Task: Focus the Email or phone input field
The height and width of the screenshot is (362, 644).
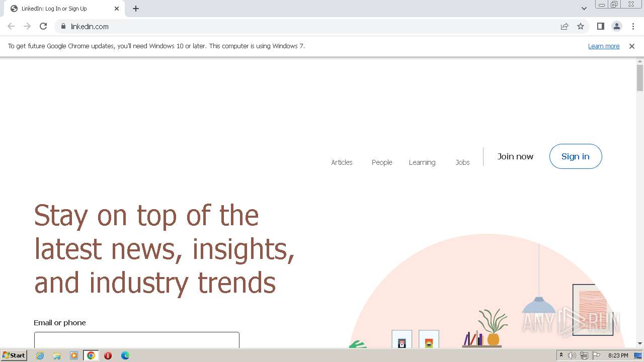Action: 137,340
